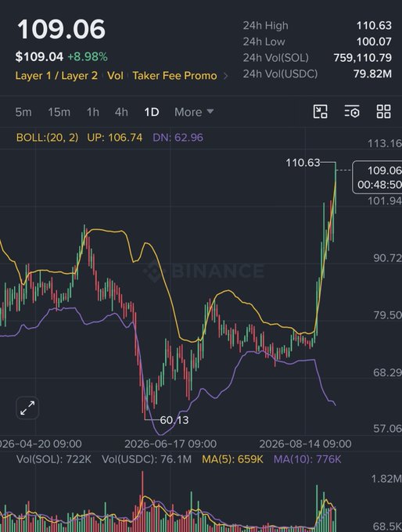The image size is (402, 532).
Task: Expand chart to fullscreen with arrows icon
Action: click(27, 408)
